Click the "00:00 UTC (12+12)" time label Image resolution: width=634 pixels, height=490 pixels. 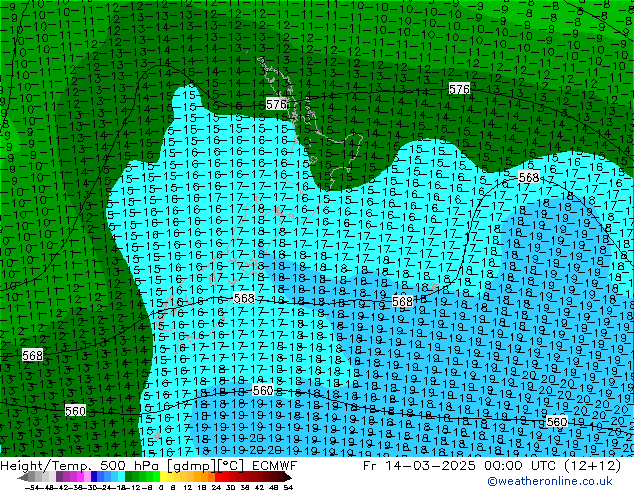(x=542, y=465)
